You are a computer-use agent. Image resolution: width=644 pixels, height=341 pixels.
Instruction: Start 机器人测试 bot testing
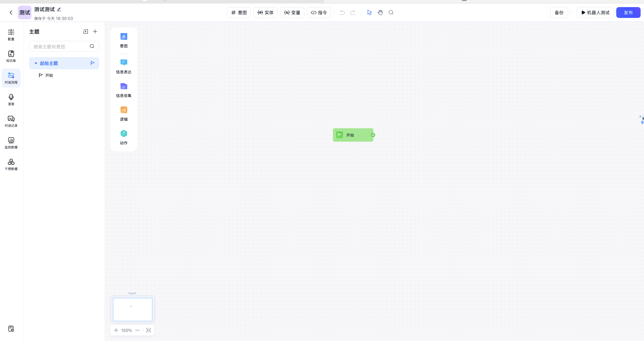595,13
